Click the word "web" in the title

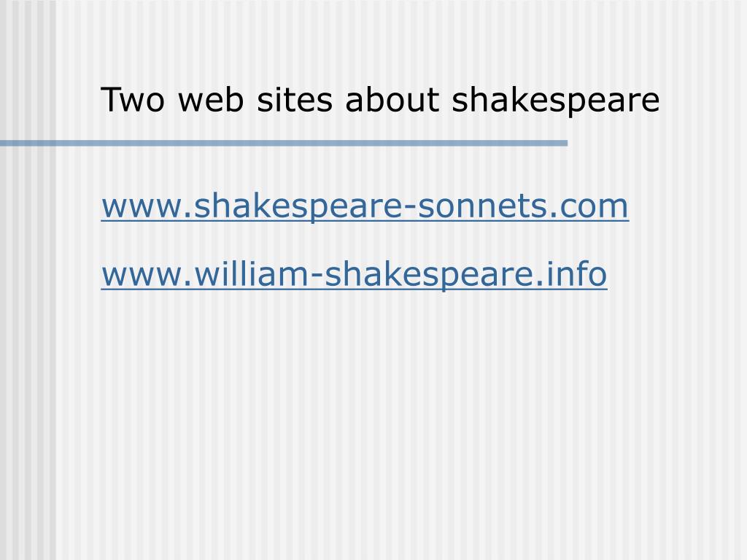click(211, 100)
